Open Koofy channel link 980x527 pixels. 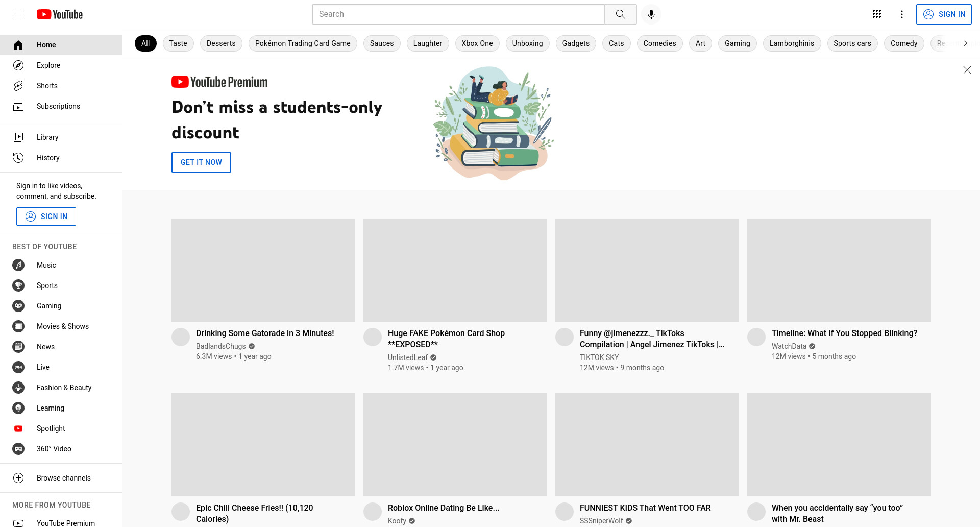click(x=397, y=521)
